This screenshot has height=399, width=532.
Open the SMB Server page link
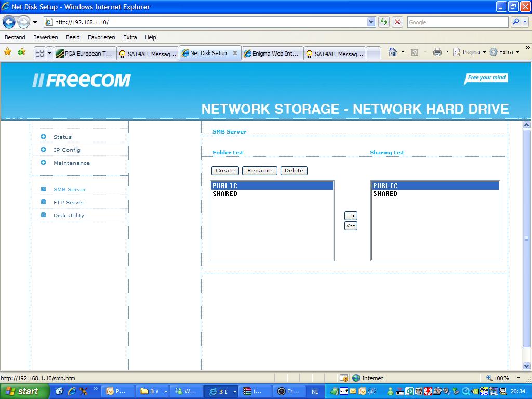click(70, 189)
